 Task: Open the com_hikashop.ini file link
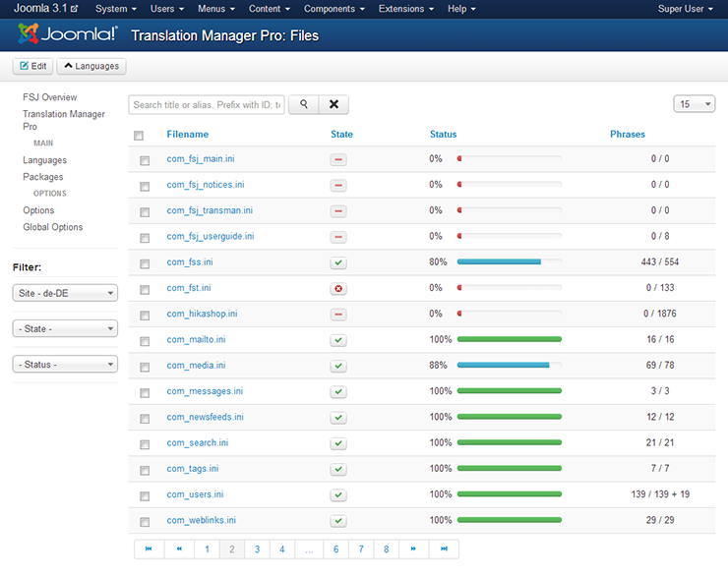[x=202, y=314]
